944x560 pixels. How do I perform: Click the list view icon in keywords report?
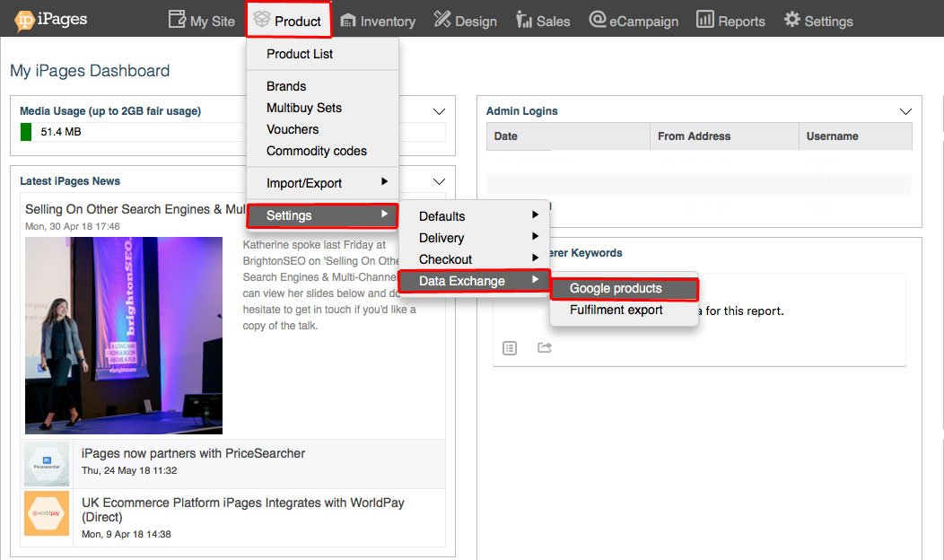click(x=510, y=348)
